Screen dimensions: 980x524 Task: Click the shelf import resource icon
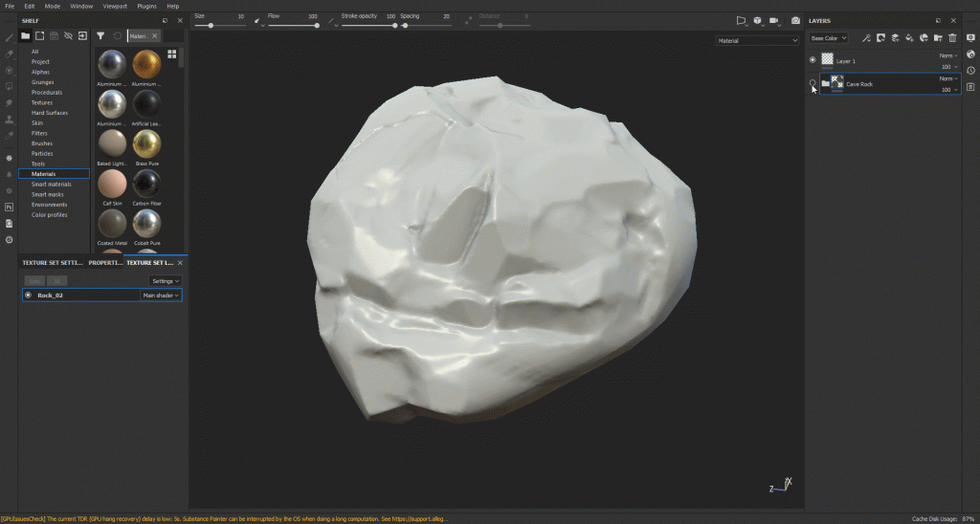pyautogui.click(x=82, y=36)
